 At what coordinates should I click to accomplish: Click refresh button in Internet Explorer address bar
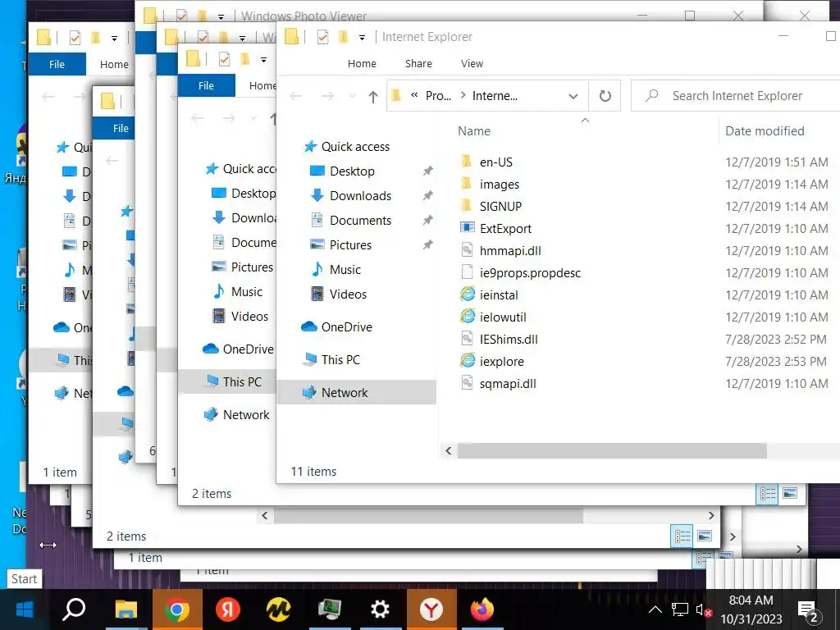[605, 96]
